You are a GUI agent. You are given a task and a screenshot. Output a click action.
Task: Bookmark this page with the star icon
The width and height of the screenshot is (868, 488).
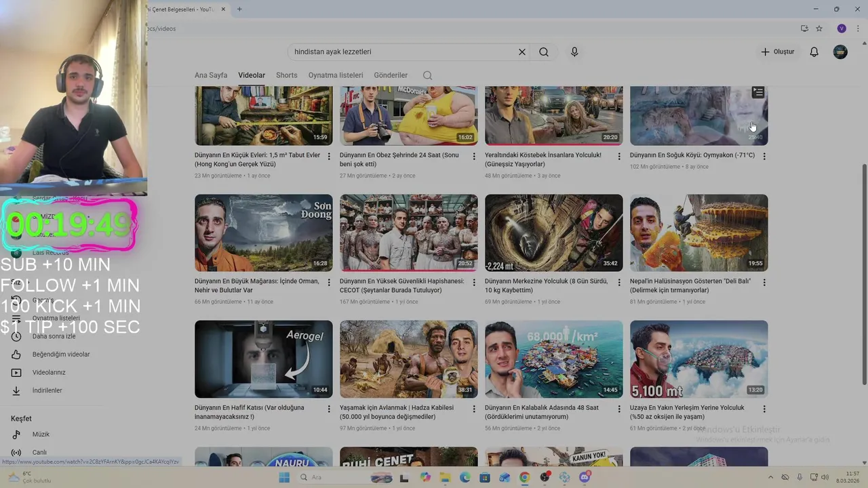point(819,28)
